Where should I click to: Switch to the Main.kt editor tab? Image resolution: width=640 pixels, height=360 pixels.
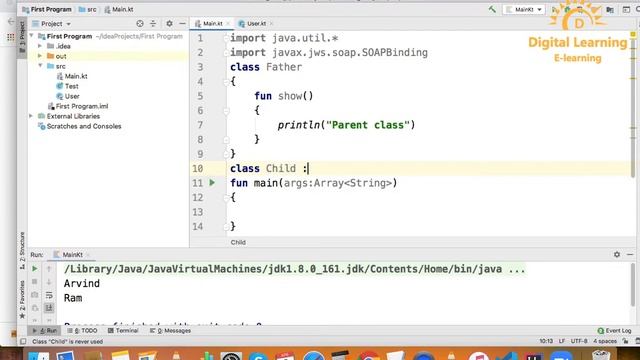click(x=212, y=24)
